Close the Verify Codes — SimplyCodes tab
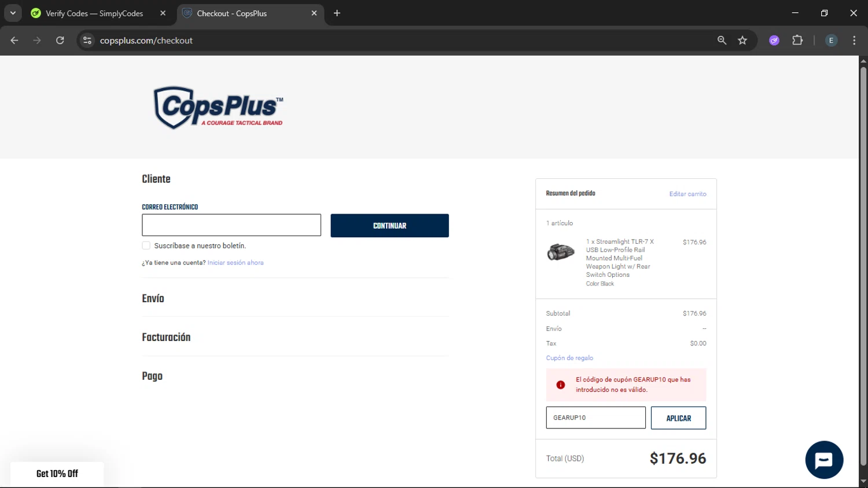Screen dimensions: 868x488 click(x=163, y=13)
